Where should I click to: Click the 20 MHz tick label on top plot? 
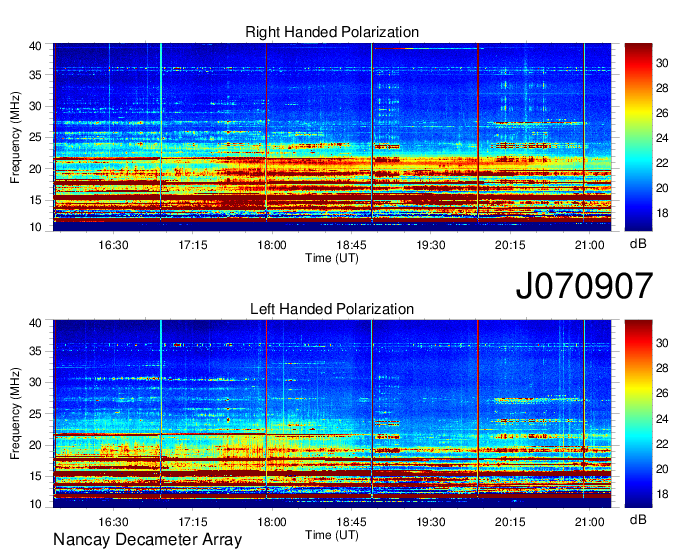pyautogui.click(x=35, y=170)
